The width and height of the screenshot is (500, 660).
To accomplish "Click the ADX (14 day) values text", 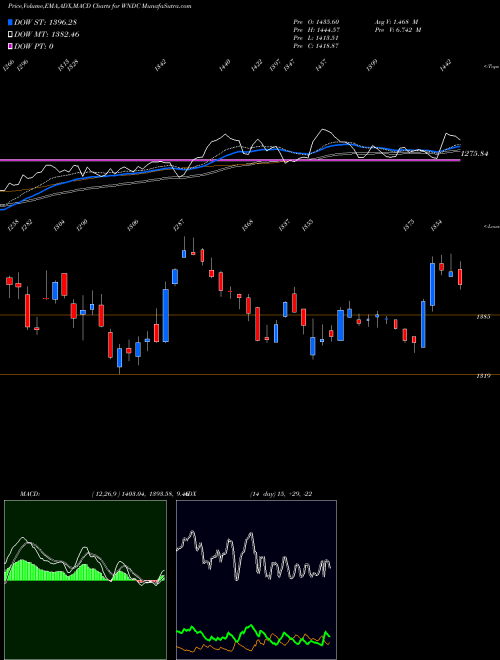I will (x=281, y=494).
